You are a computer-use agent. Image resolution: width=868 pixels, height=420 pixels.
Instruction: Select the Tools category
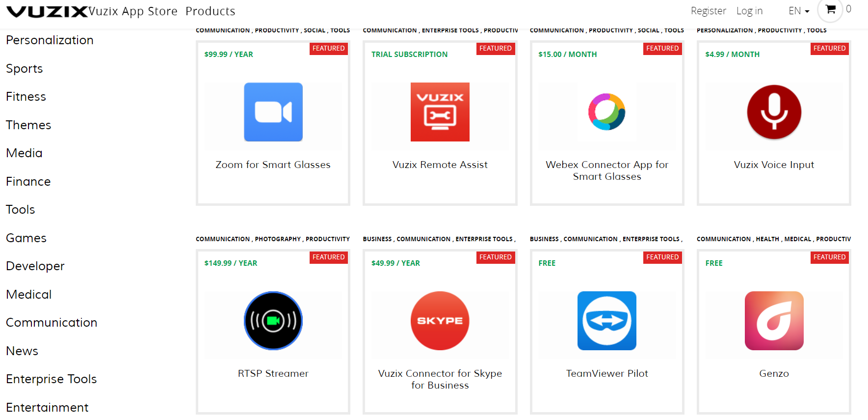click(21, 210)
